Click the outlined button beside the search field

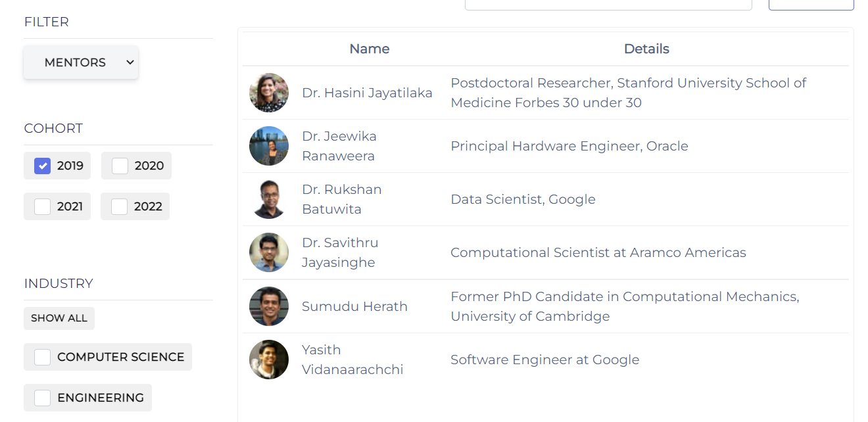(811, 5)
